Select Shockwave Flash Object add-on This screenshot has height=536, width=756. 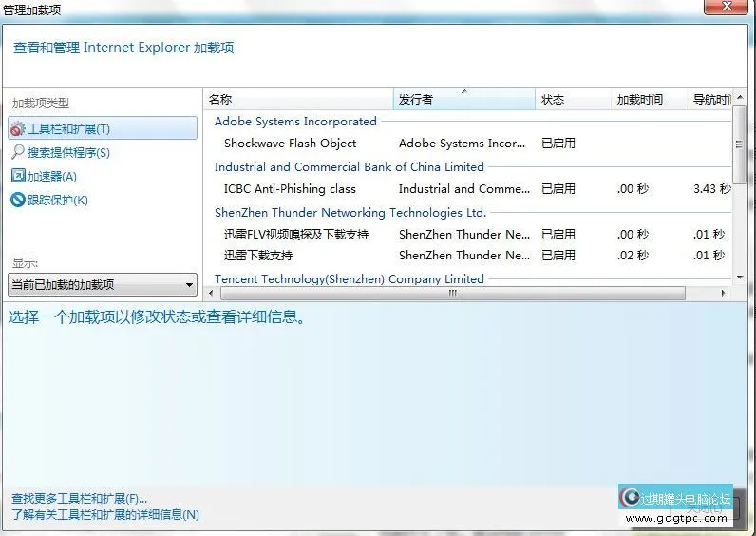[290, 144]
